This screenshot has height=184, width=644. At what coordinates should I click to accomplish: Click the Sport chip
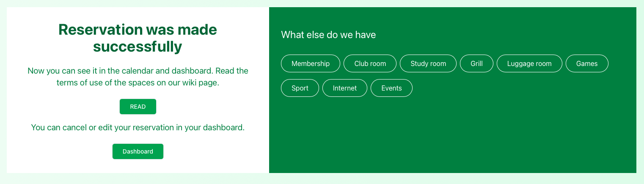300,88
